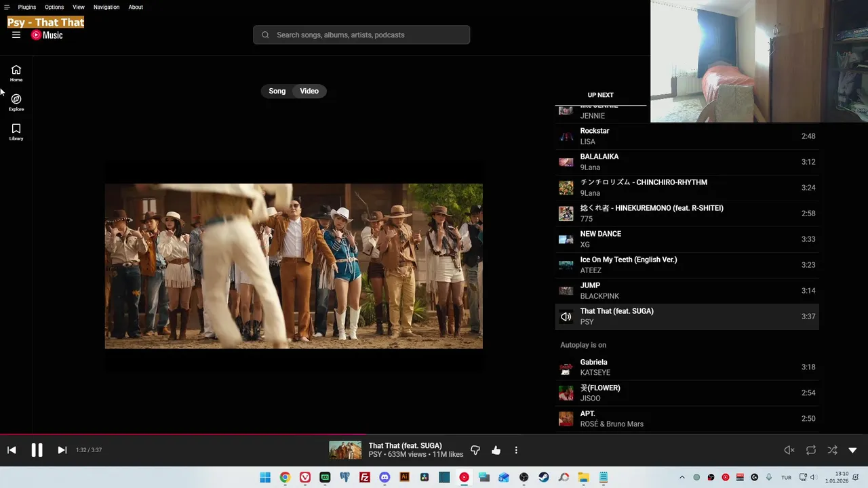Play Rockstar by LISA from the queue

coord(687,136)
